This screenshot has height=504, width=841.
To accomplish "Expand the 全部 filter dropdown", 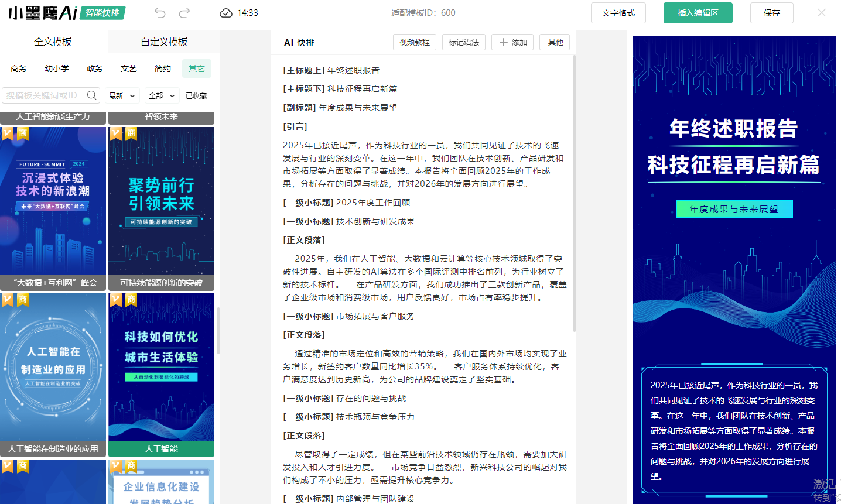I will coord(162,95).
